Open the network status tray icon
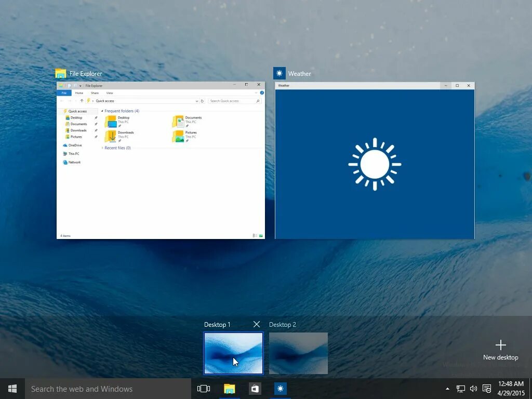This screenshot has width=532, height=399. [x=460, y=389]
